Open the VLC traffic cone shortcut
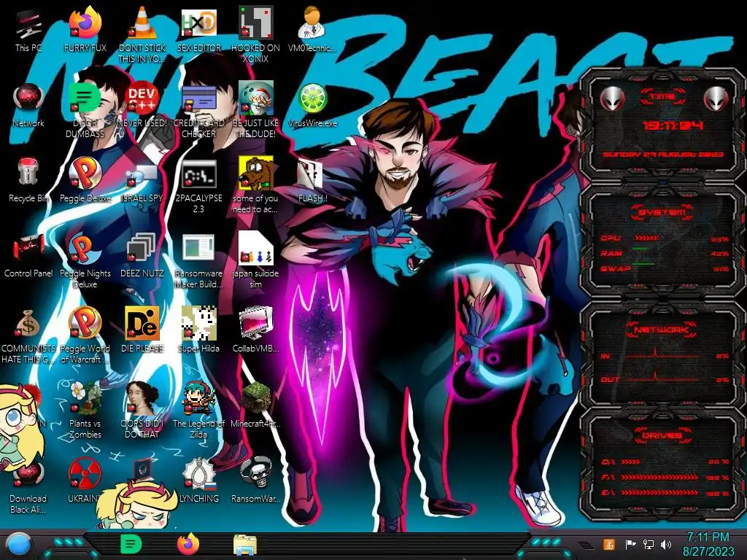The image size is (747, 560). coord(142,34)
